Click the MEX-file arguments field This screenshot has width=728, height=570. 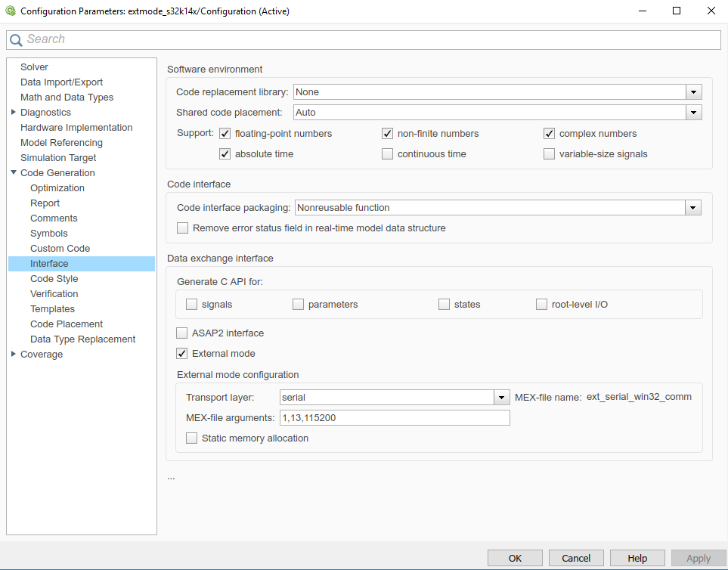tap(395, 418)
